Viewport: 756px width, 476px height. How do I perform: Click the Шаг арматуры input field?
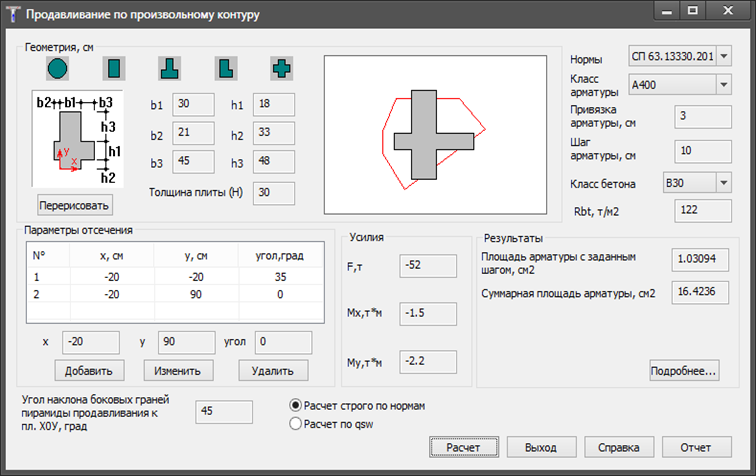pyautogui.click(x=703, y=151)
